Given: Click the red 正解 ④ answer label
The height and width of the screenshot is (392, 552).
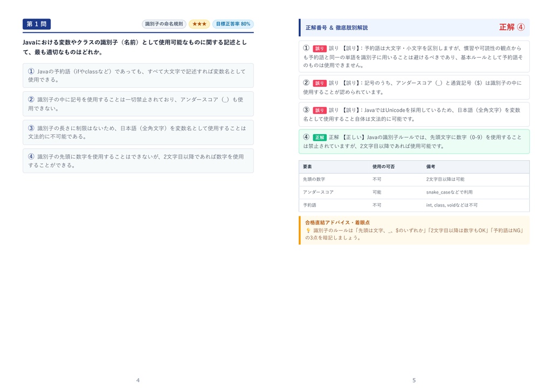Looking at the screenshot, I should tap(512, 27).
